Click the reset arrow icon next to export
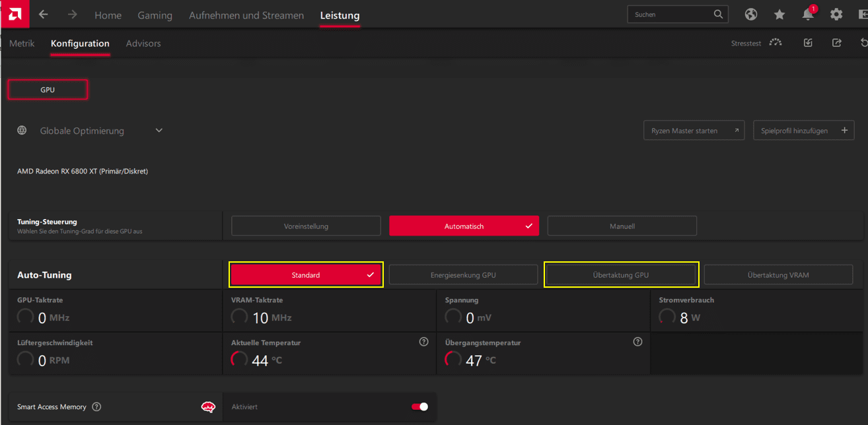 [x=864, y=43]
